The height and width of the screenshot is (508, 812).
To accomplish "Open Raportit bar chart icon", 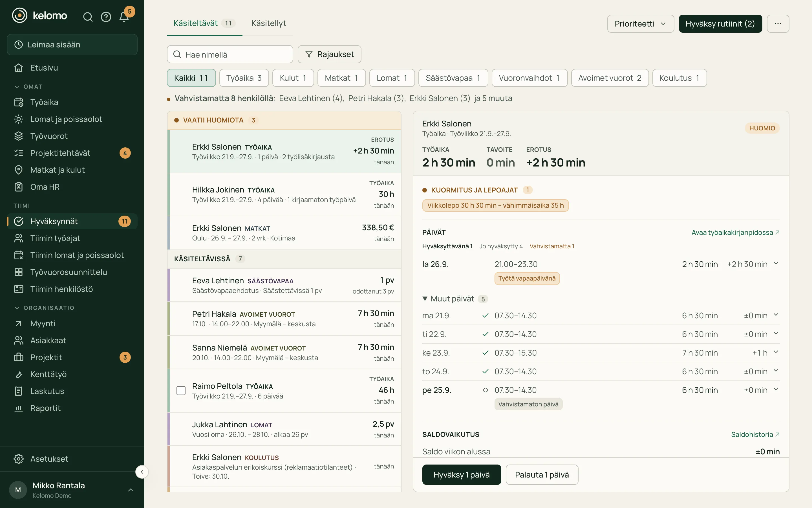I will pyautogui.click(x=19, y=408).
